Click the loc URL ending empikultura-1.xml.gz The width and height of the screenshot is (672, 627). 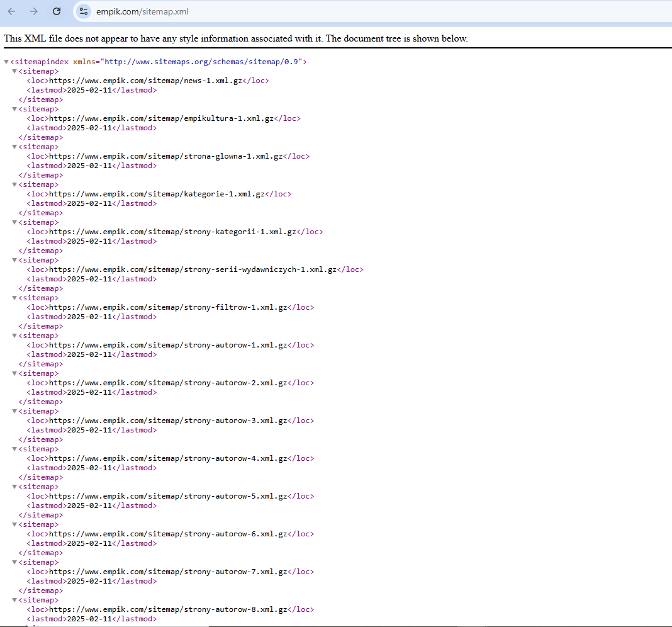coord(162,118)
